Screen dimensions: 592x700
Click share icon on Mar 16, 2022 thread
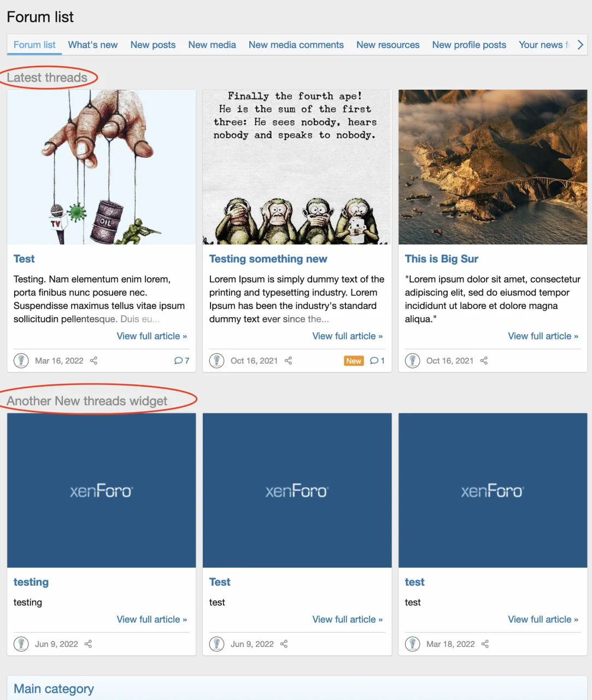pyautogui.click(x=93, y=361)
